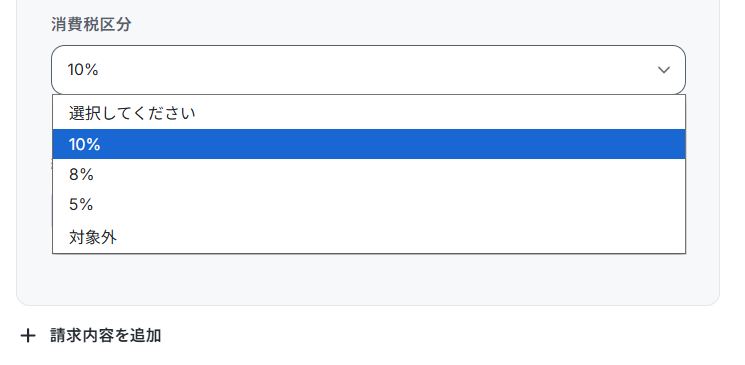
Task: Select 対象外 from the tax list
Action: point(369,237)
